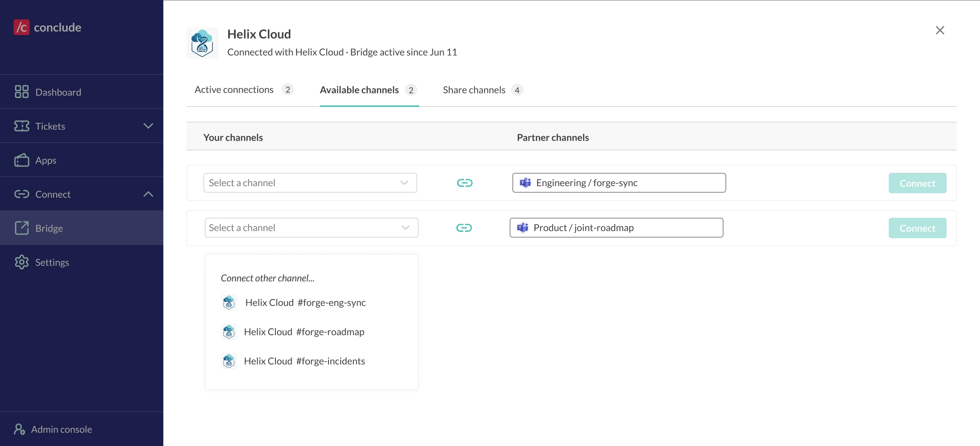Image resolution: width=980 pixels, height=446 pixels.
Task: Open Tickets in sidebar
Action: click(82, 126)
